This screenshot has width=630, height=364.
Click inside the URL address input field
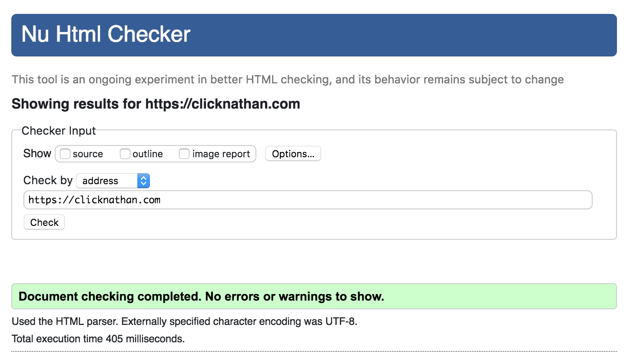pyautogui.click(x=304, y=200)
